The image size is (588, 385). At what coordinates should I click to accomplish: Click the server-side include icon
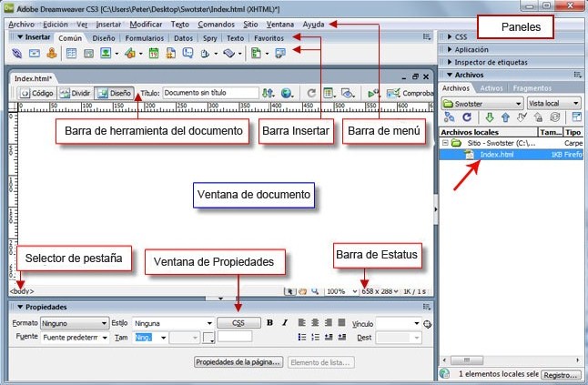click(170, 53)
